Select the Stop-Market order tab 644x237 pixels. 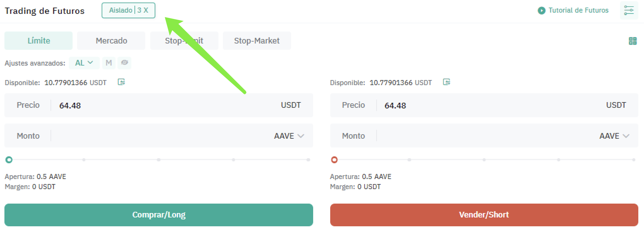point(257,41)
